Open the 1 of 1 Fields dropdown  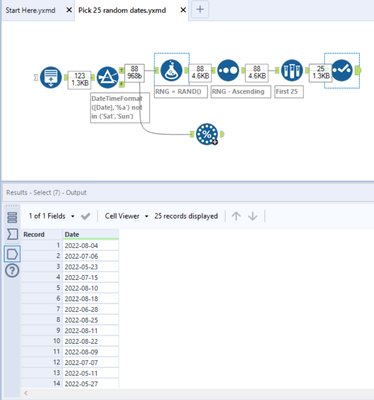coord(51,216)
